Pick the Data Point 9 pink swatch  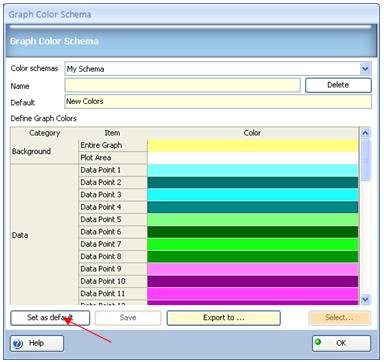(x=253, y=269)
